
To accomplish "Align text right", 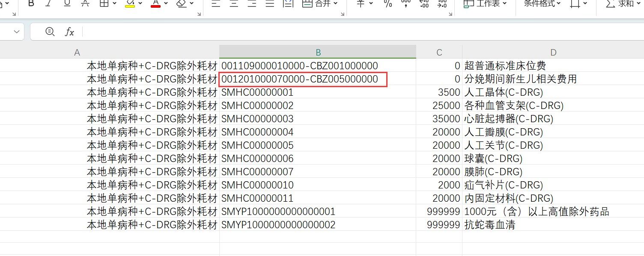I will click(x=252, y=3).
